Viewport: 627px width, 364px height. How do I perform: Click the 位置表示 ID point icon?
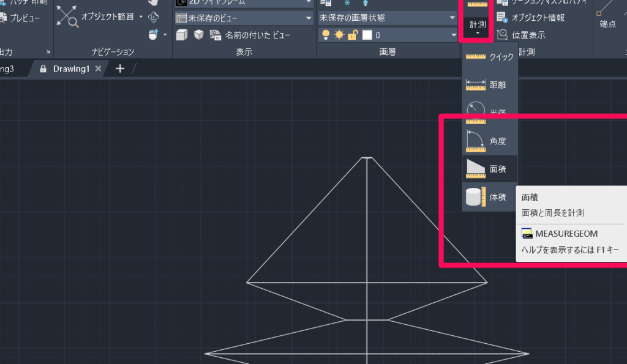pyautogui.click(x=503, y=35)
